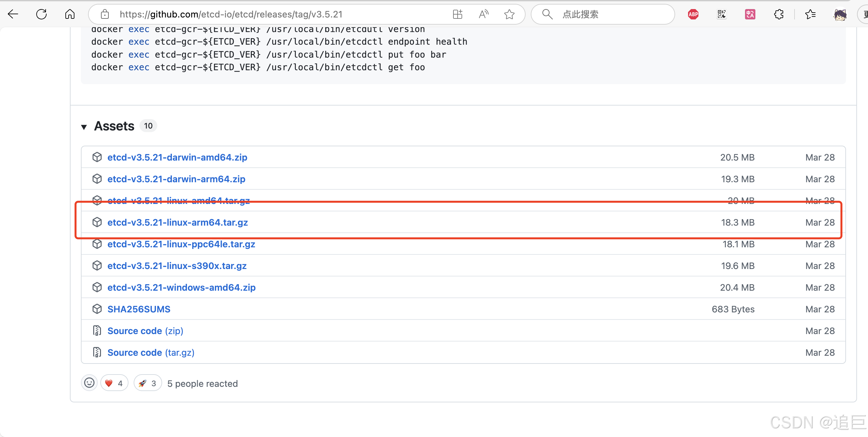The height and width of the screenshot is (437, 868).
Task: Download Source code (zip)
Action: click(x=145, y=331)
